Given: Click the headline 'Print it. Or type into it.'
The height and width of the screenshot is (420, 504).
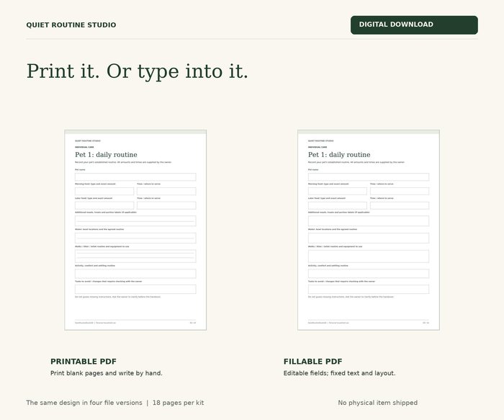Looking at the screenshot, I should [x=138, y=71].
